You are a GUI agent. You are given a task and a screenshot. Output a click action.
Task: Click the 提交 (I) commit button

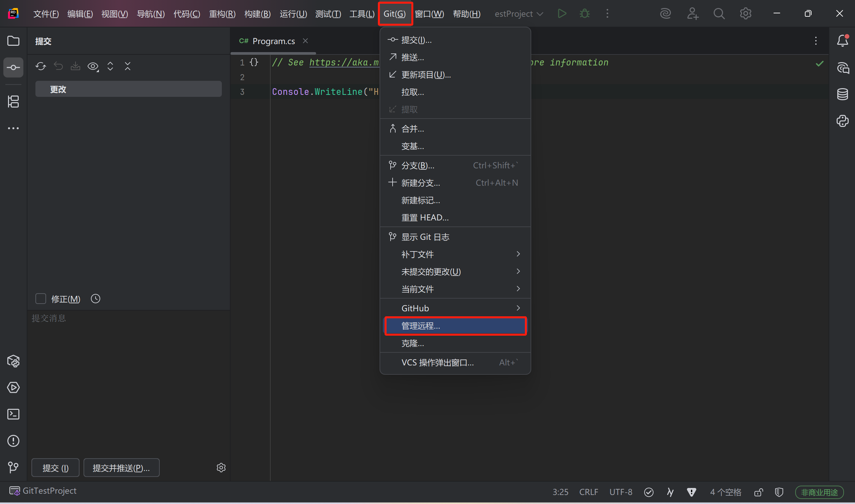coord(55,468)
